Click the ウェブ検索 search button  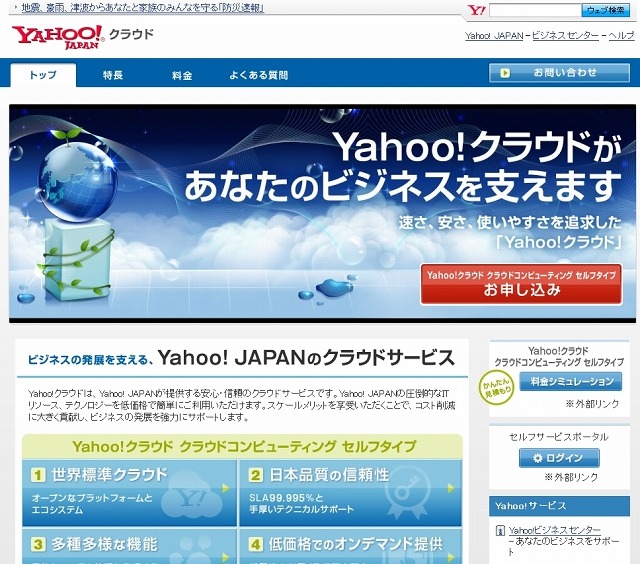pos(605,10)
